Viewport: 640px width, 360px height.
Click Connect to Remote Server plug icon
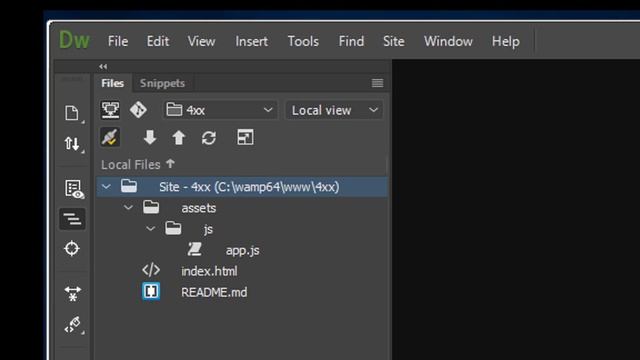[x=110, y=138]
